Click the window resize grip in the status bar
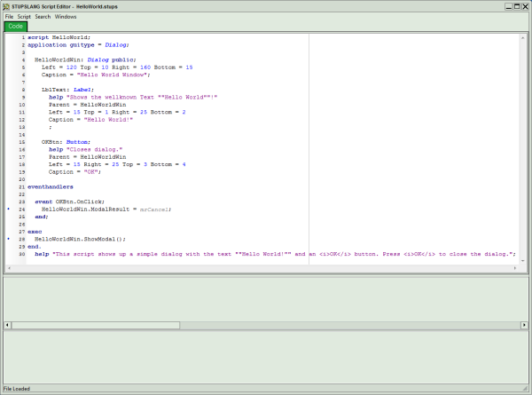Image resolution: width=532 pixels, height=395 pixels. point(526,389)
